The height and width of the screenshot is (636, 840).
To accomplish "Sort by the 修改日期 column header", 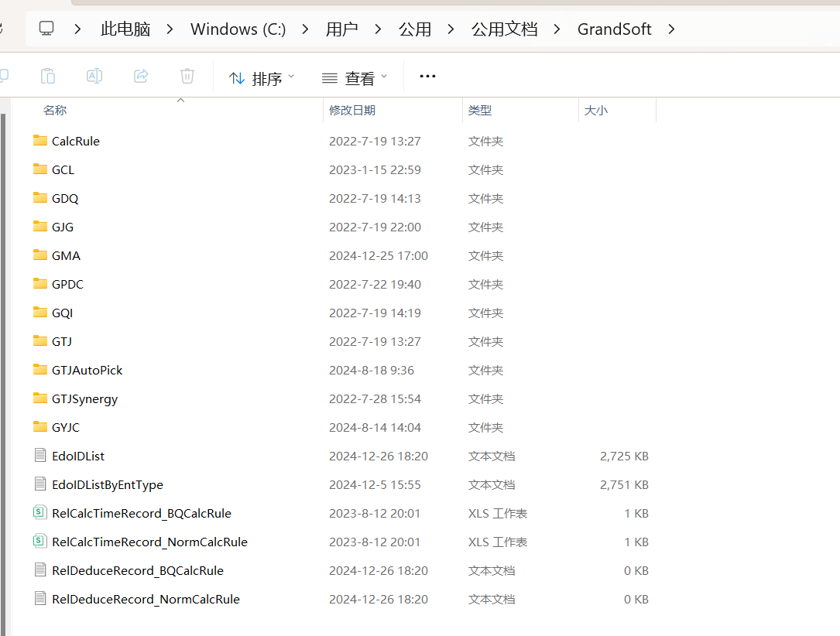I will [352, 111].
